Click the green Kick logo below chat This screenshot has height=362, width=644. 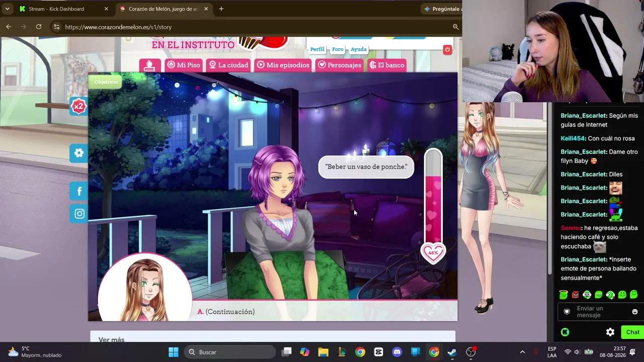click(x=565, y=332)
